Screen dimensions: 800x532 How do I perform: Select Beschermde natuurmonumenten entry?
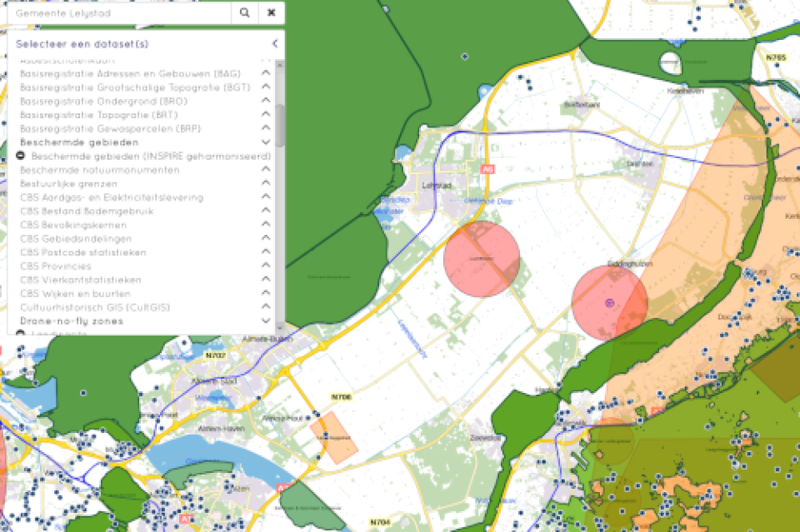[x=99, y=170]
